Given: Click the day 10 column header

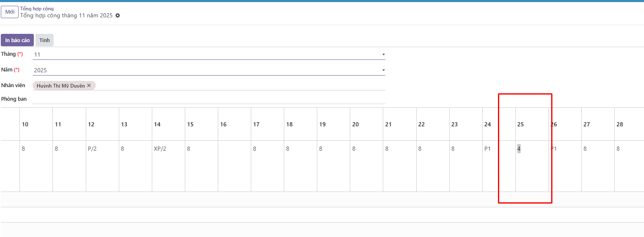Looking at the screenshot, I should pos(25,124).
